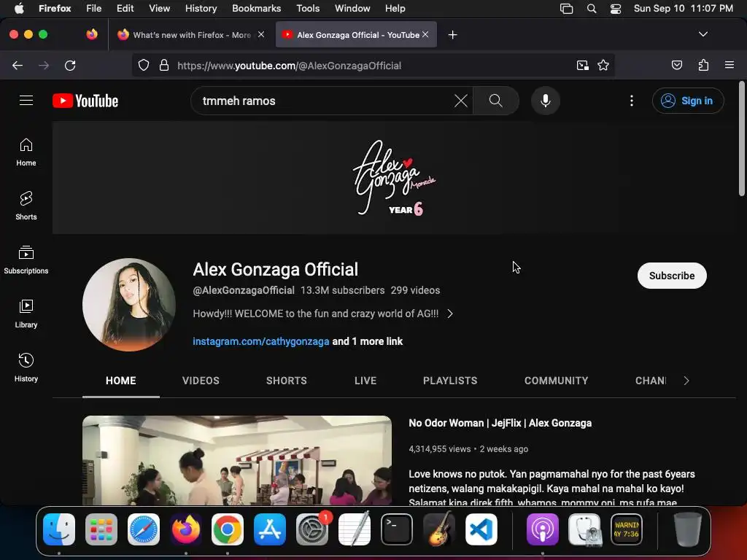The height and width of the screenshot is (560, 747).
Task: Open Shorts from the sidebar
Action: click(26, 206)
